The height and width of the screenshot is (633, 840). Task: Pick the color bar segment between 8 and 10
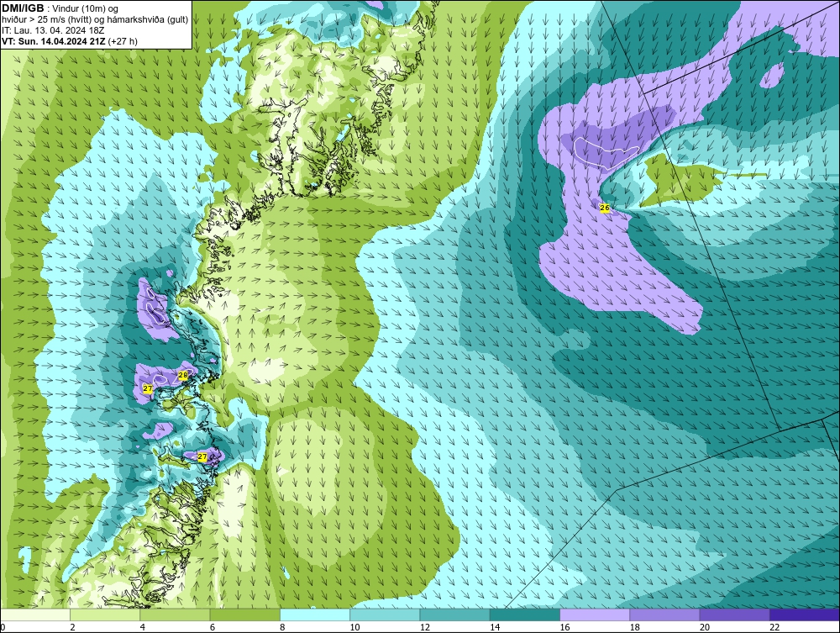[315, 615]
